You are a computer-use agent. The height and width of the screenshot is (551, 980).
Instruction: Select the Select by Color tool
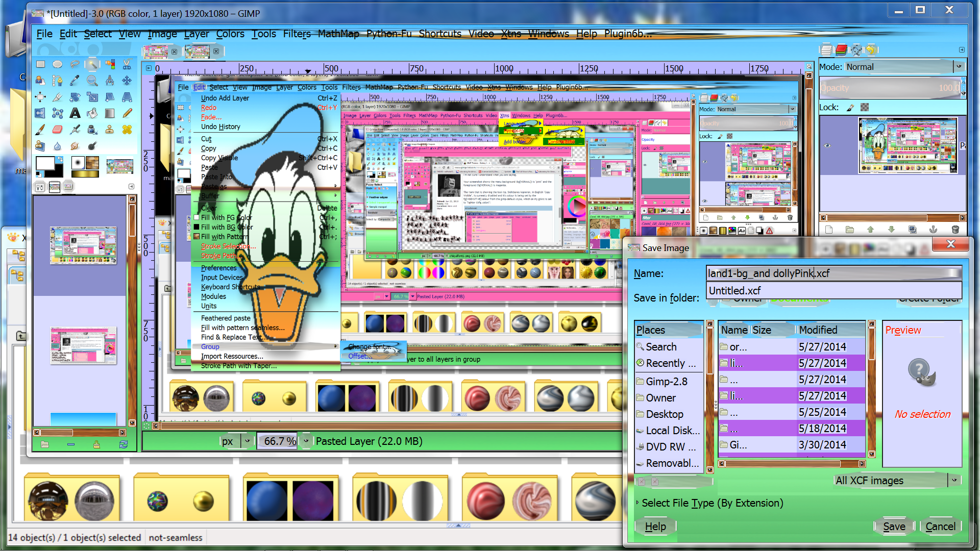[110, 64]
